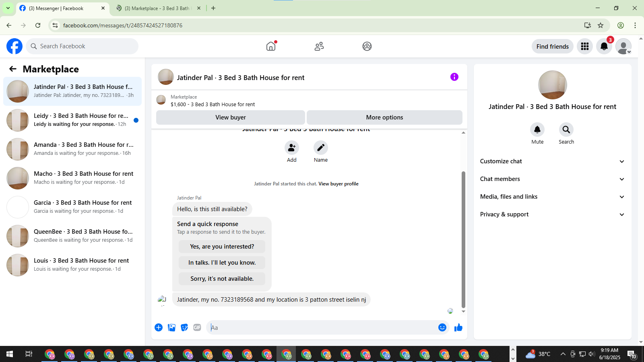Viewport: 644px width, 362px height.
Task: Search in conversation magnifier icon
Action: 566,130
